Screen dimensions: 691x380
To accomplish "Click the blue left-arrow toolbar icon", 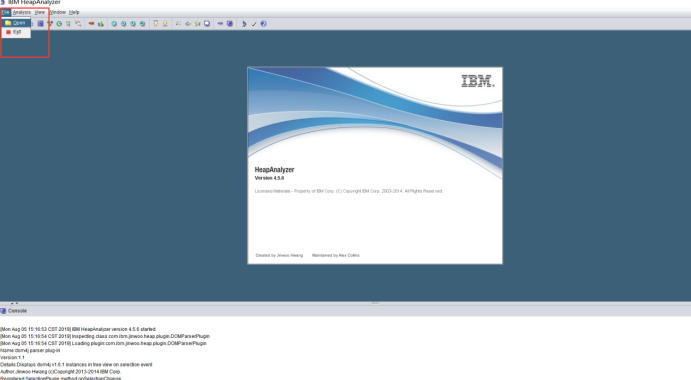I will 188,24.
